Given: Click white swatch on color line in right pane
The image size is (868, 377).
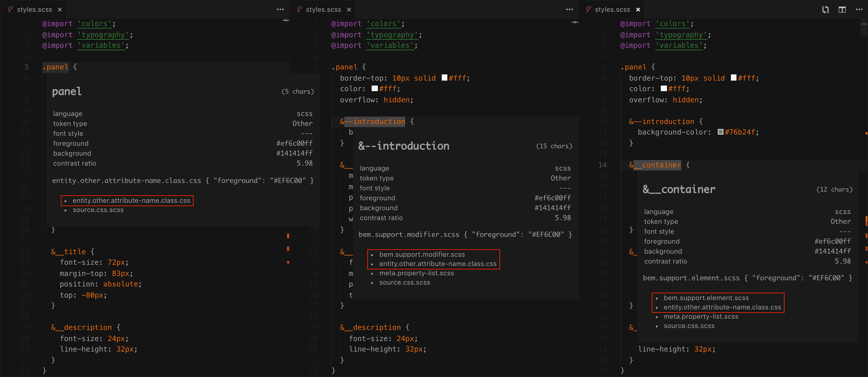Looking at the screenshot, I should 664,89.
